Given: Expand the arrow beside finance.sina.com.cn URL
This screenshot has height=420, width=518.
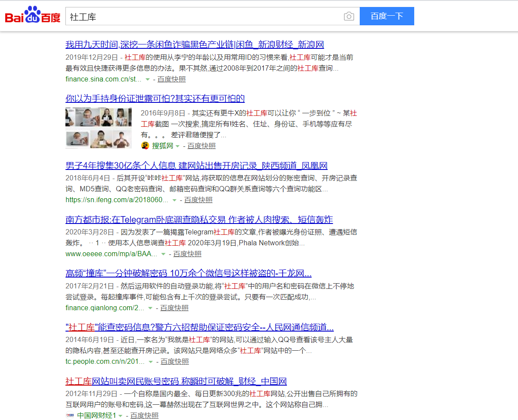Looking at the screenshot, I should click(x=148, y=79).
